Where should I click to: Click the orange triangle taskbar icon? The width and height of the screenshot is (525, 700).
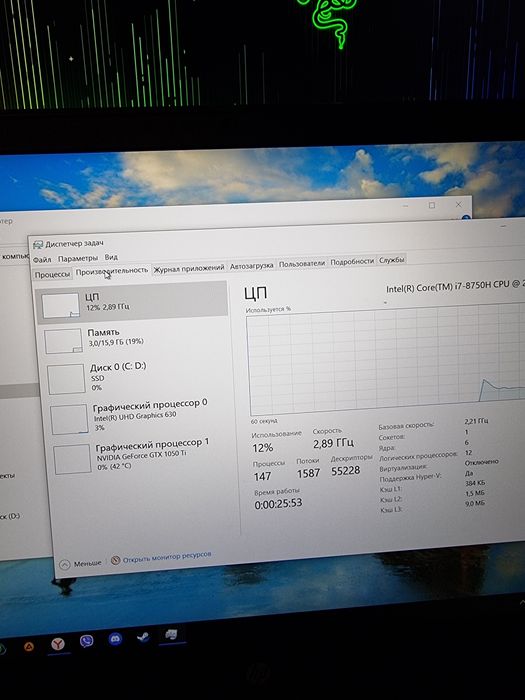pos(29,646)
